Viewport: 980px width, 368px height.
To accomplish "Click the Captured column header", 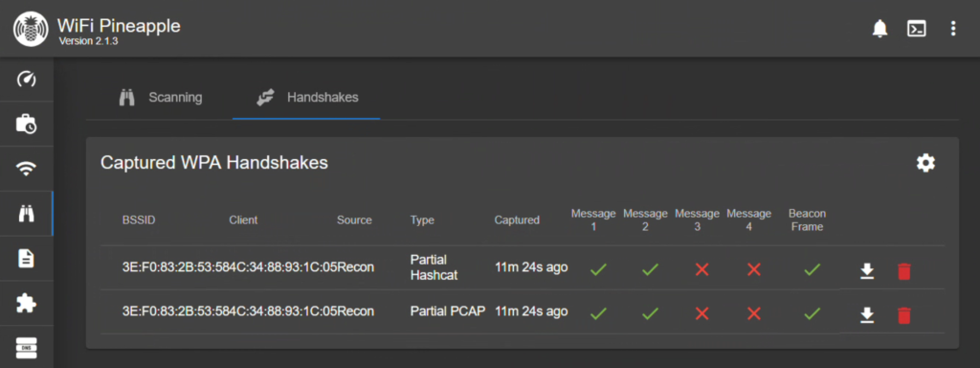I will [517, 220].
